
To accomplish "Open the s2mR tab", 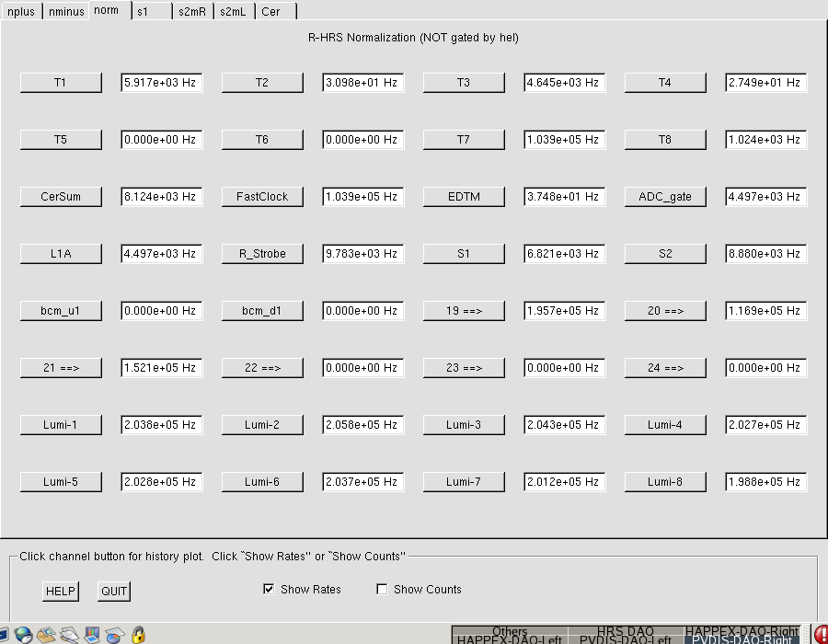I will [193, 11].
